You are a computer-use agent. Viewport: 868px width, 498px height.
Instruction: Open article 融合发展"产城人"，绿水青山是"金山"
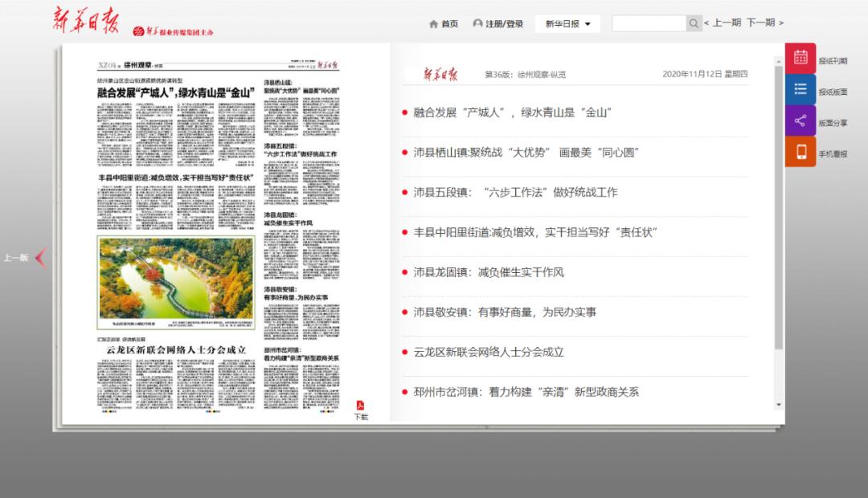(513, 112)
